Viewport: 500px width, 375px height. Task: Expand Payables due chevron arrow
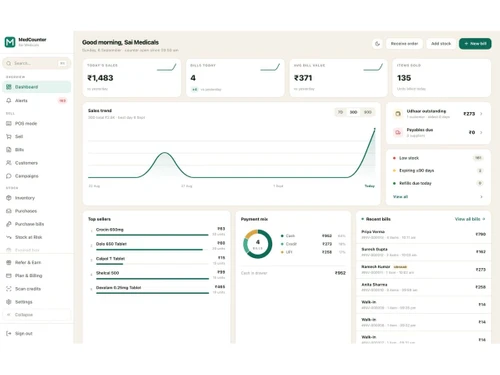pyautogui.click(x=481, y=132)
